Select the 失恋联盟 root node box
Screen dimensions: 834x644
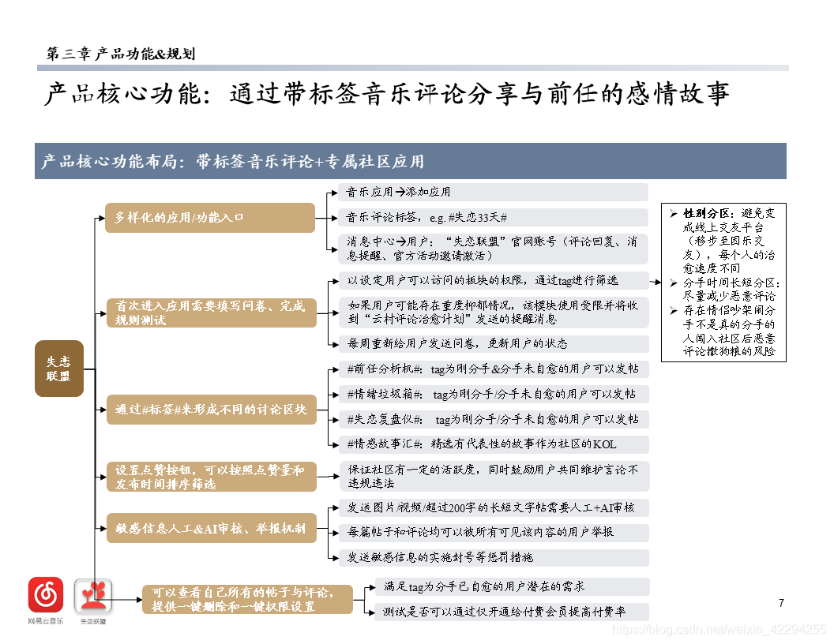point(59,369)
